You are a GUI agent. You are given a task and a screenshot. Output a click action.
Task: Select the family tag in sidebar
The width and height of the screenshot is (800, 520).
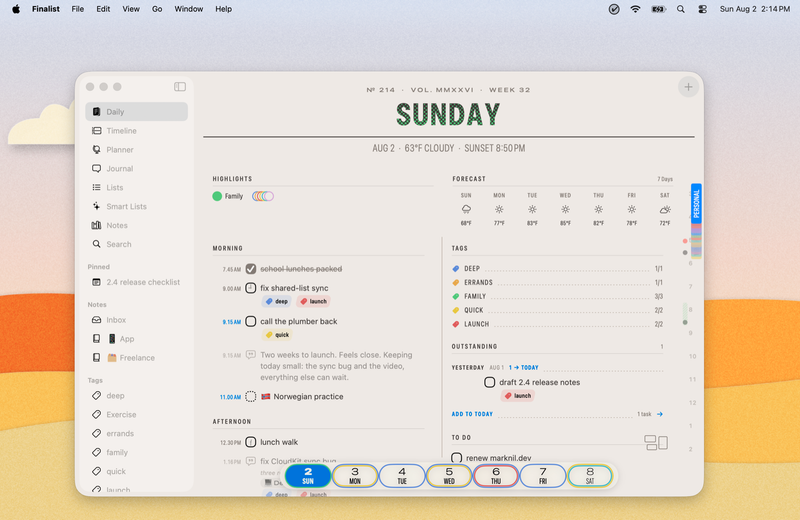click(x=136, y=452)
